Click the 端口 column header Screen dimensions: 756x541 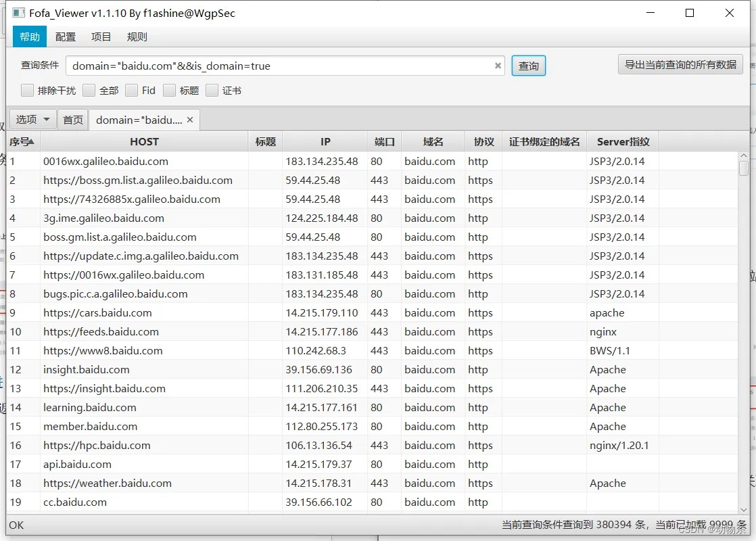pyautogui.click(x=384, y=141)
